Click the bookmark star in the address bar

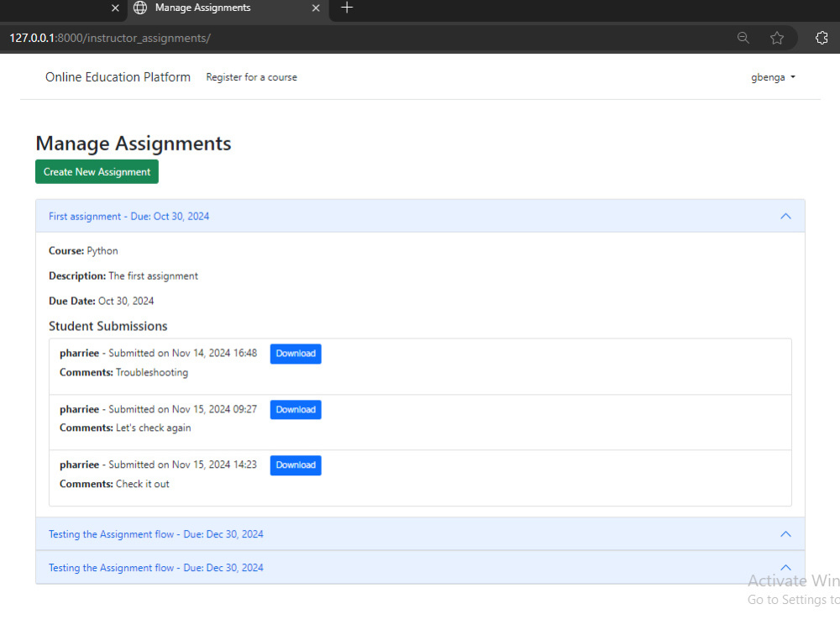tap(777, 38)
